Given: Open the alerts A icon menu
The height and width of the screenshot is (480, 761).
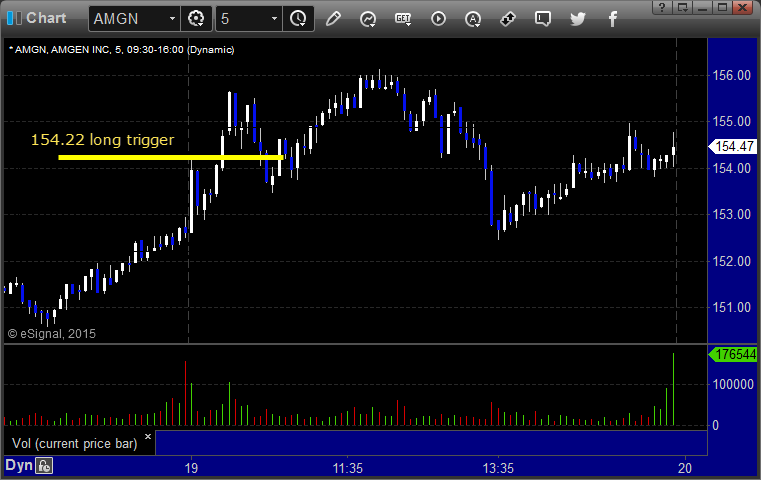Looking at the screenshot, I should pyautogui.click(x=473, y=19).
